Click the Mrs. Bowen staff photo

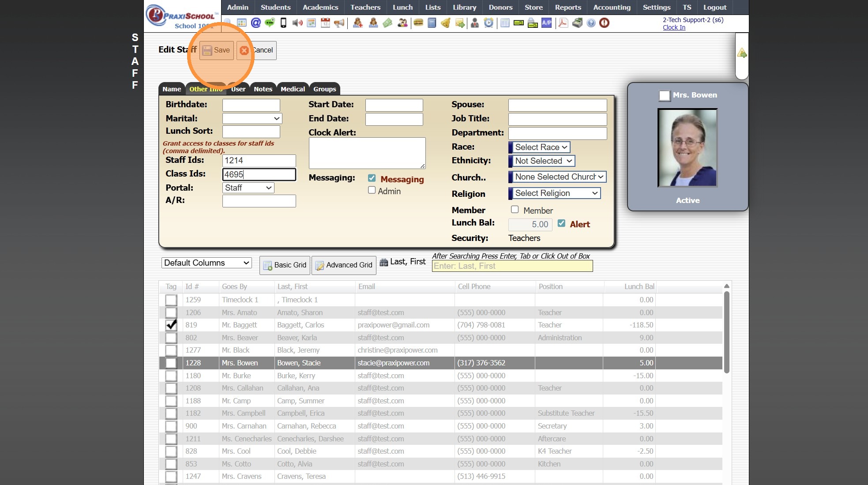tap(687, 148)
